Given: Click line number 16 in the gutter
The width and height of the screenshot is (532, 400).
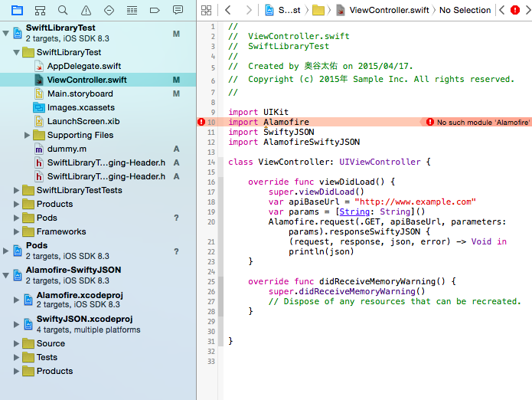Looking at the screenshot, I should coord(211,182).
